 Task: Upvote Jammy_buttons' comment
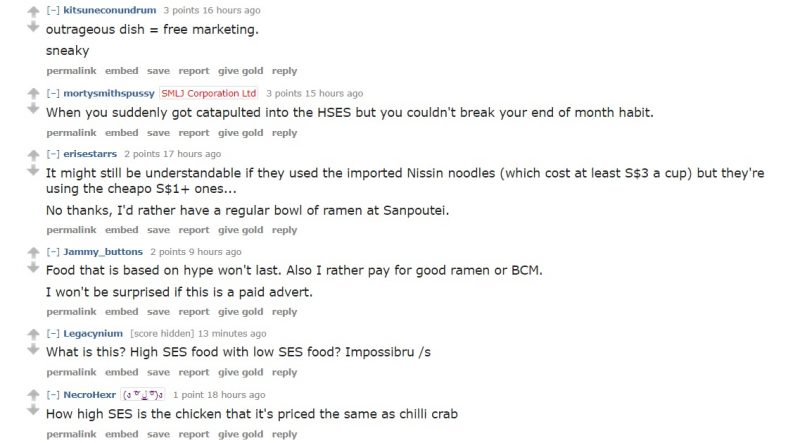click(33, 252)
